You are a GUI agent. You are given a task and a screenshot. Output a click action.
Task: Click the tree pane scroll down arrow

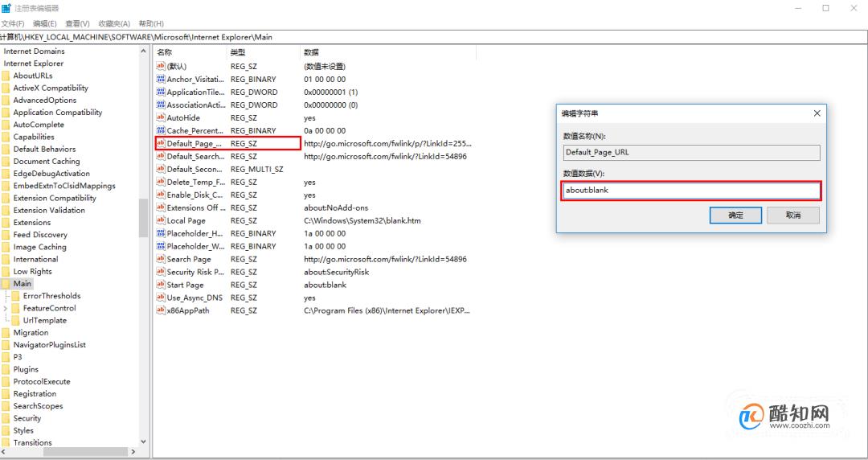click(143, 442)
